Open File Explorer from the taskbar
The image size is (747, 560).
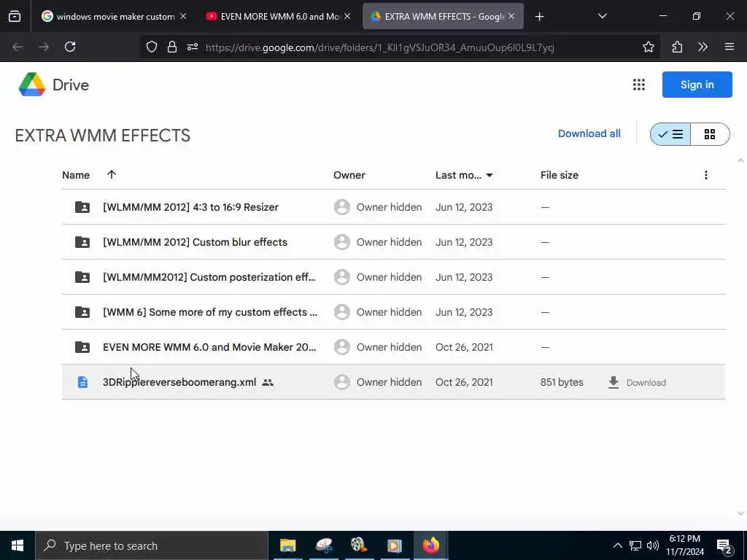click(x=287, y=545)
